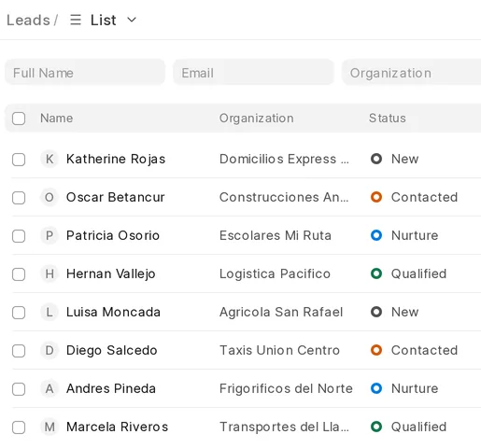Click the K avatar for Katherine Rojas
481x448 pixels.
point(50,159)
